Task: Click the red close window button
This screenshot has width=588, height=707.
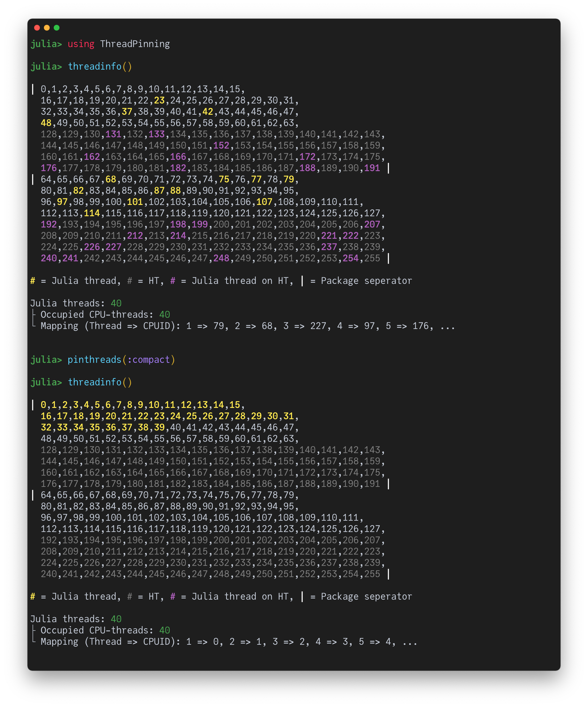Action: [37, 28]
